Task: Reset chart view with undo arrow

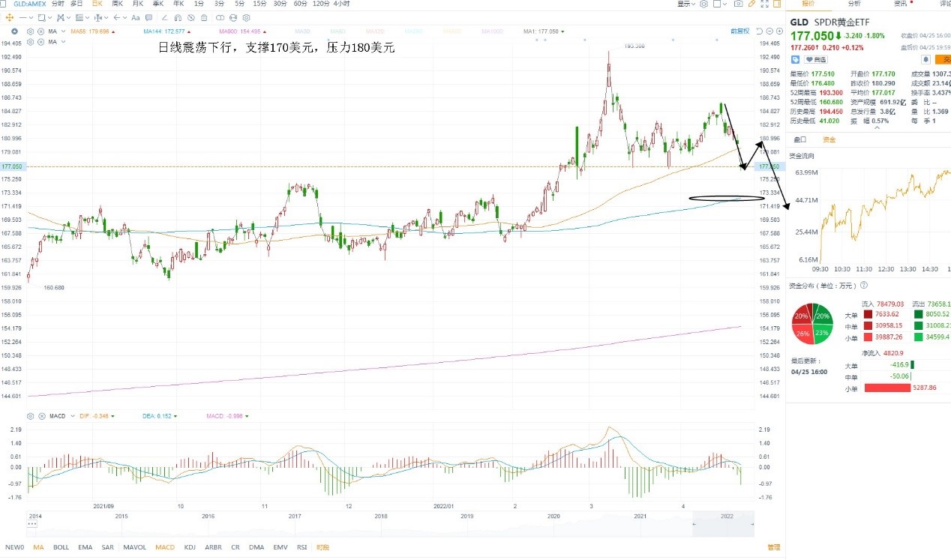Action: pos(759,31)
